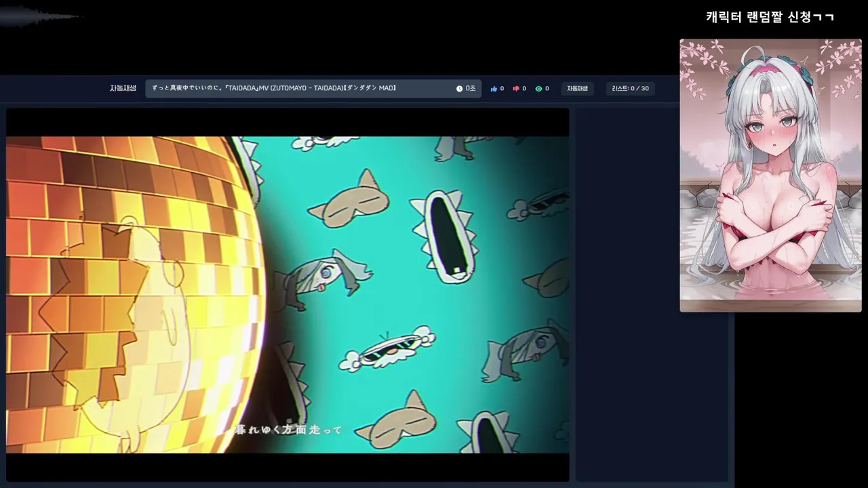
Task: Click the 캐릭터 랜덤짤 신청ㄱㄱ heading text
Action: click(770, 17)
